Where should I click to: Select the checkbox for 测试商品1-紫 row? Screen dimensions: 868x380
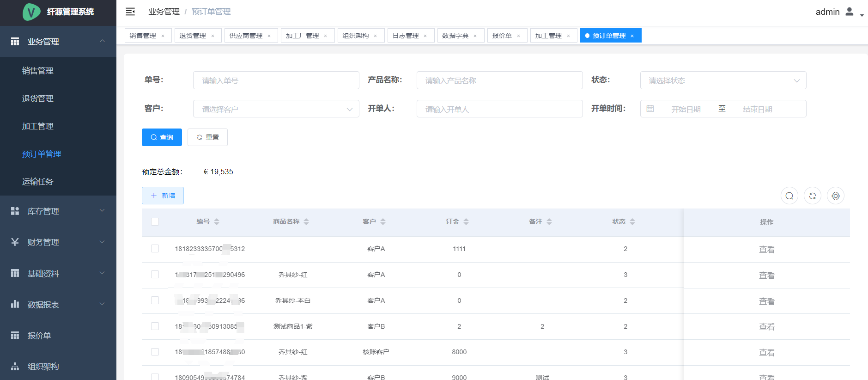(x=155, y=326)
